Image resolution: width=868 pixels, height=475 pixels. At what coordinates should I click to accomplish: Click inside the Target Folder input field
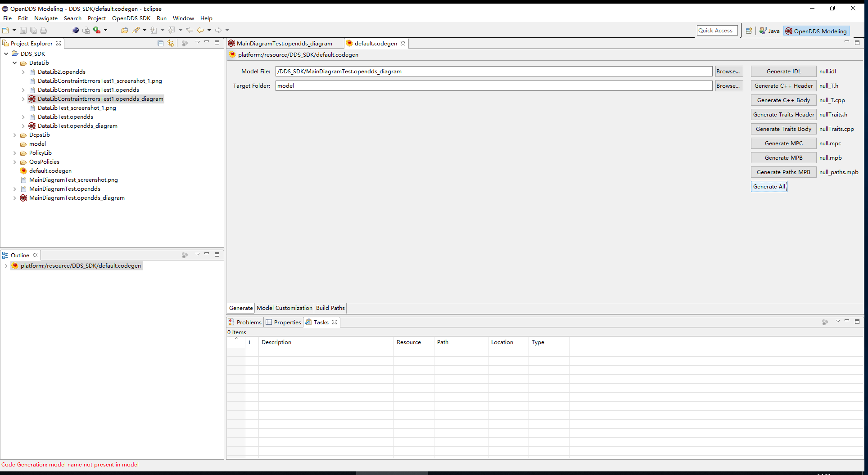coord(450,85)
